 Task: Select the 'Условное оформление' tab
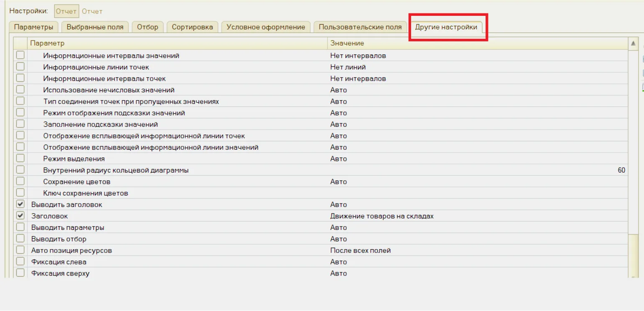pos(266,27)
